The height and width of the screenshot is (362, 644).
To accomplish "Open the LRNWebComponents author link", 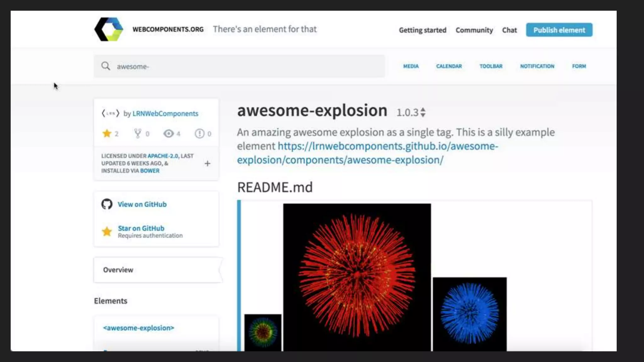I will click(x=165, y=113).
